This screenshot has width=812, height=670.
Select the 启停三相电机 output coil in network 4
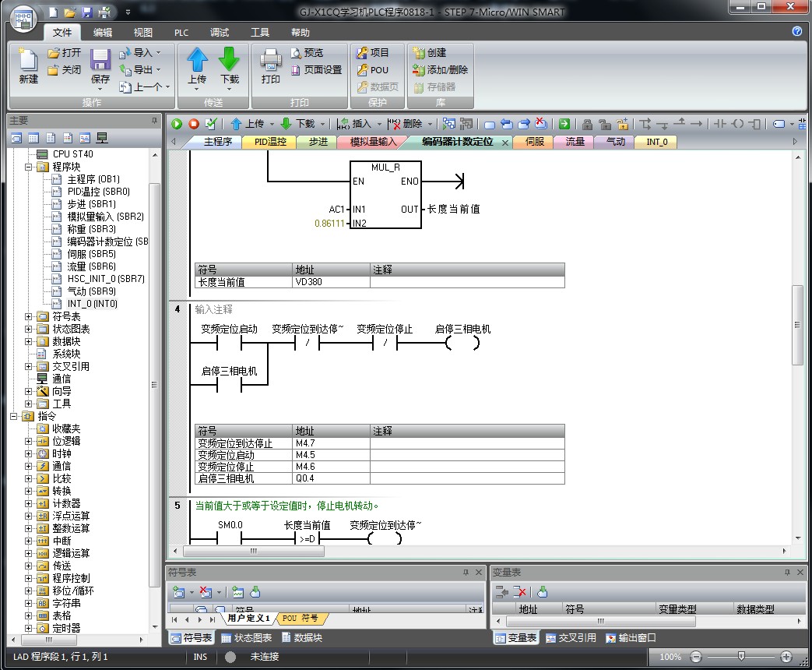point(462,343)
